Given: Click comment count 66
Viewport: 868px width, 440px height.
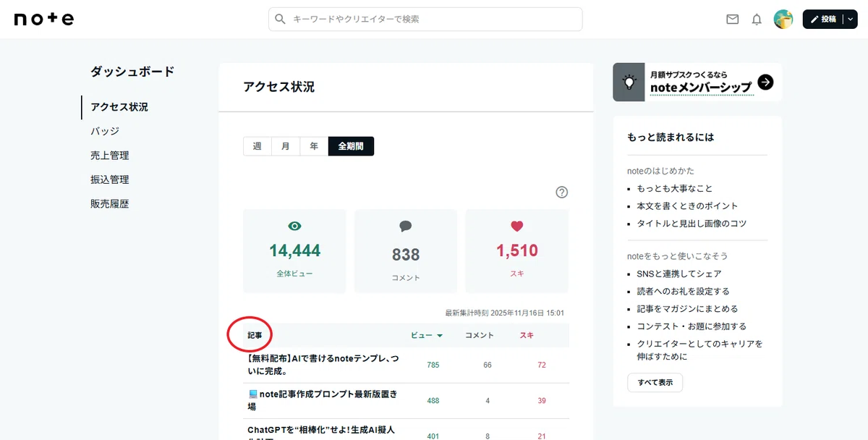Looking at the screenshot, I should pos(488,365).
